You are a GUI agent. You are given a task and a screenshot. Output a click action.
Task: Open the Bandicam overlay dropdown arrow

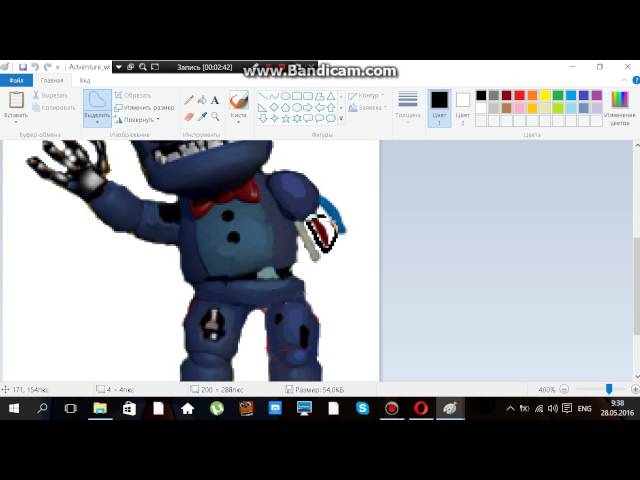click(x=118, y=67)
